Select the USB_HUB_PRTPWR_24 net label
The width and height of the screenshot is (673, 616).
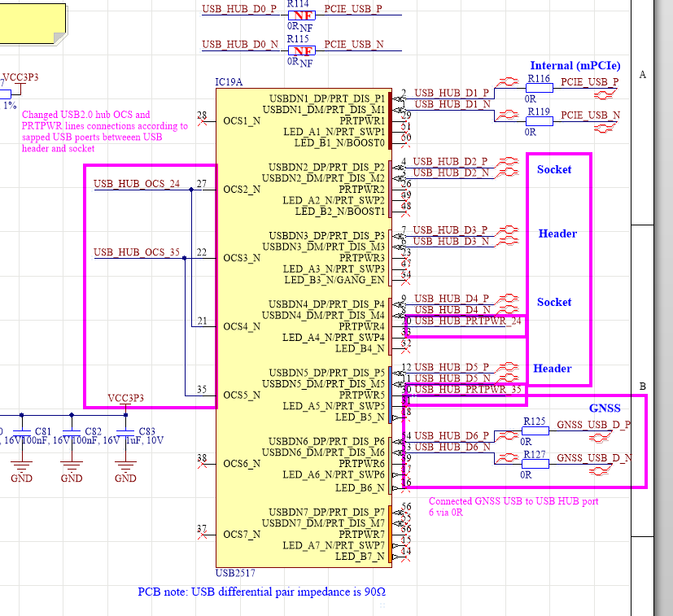coord(467,321)
